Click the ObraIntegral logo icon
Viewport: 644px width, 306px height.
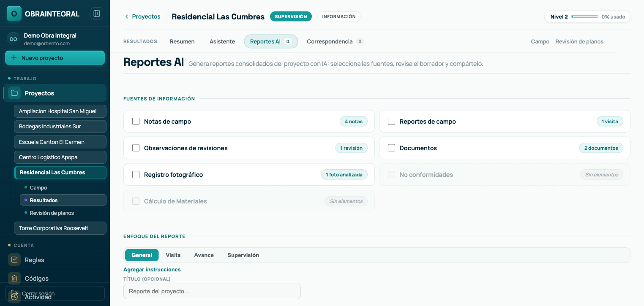coord(14,14)
